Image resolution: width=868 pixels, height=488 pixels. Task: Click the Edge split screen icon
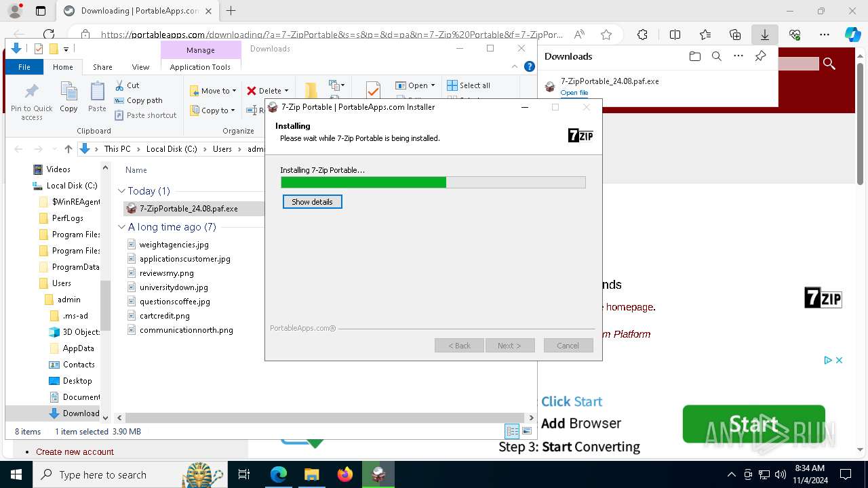[x=675, y=35]
